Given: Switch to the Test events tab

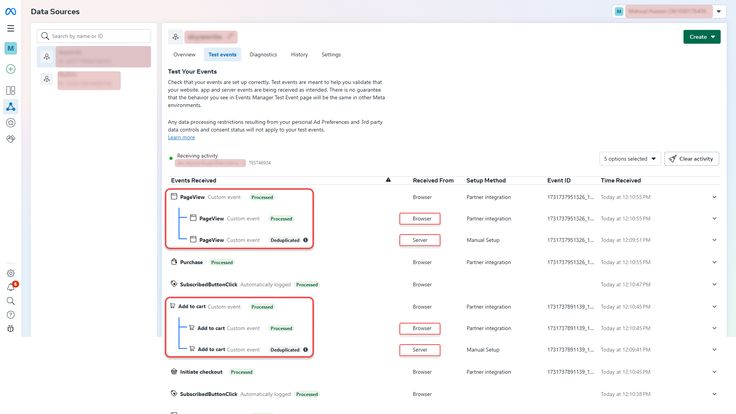Looking at the screenshot, I should [222, 54].
